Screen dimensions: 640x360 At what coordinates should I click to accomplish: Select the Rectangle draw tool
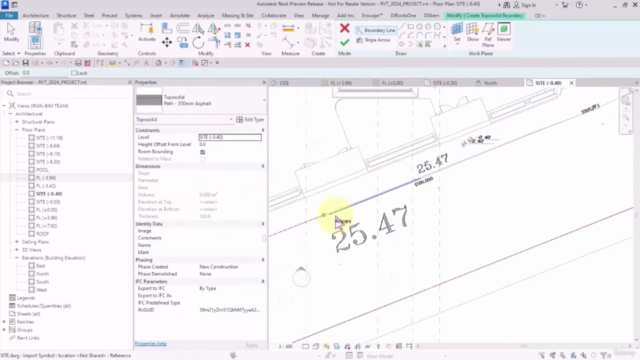coord(411,27)
